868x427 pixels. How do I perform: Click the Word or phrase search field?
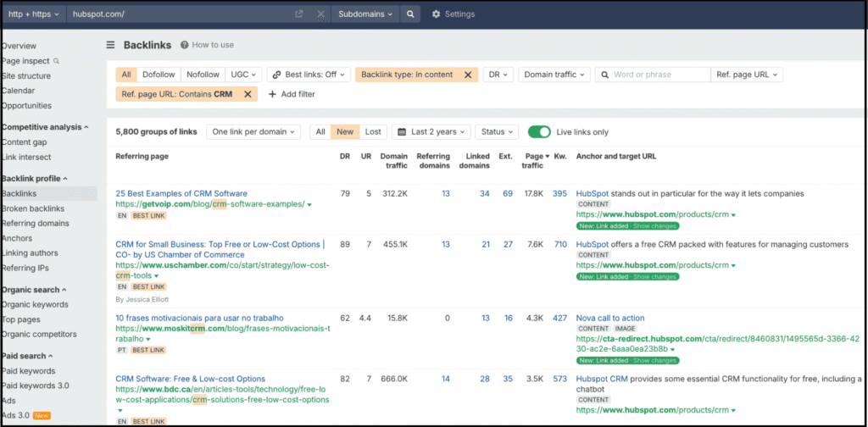pyautogui.click(x=654, y=75)
